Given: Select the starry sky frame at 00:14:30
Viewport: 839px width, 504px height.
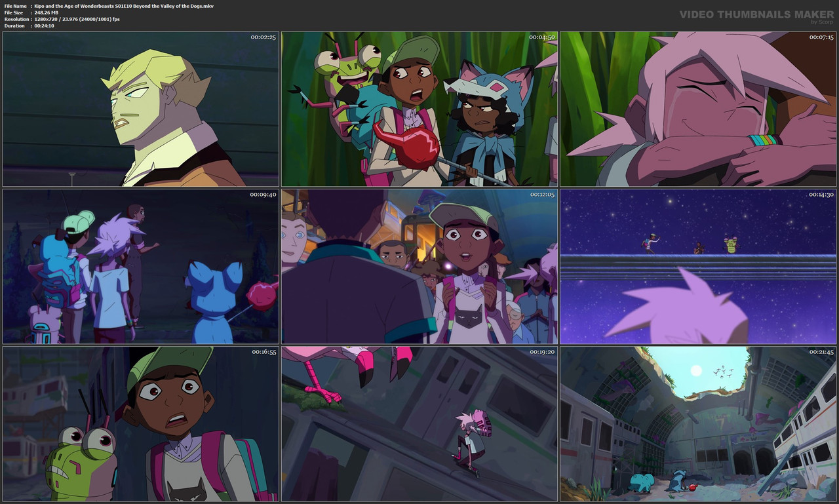Looking at the screenshot, I should click(698, 267).
